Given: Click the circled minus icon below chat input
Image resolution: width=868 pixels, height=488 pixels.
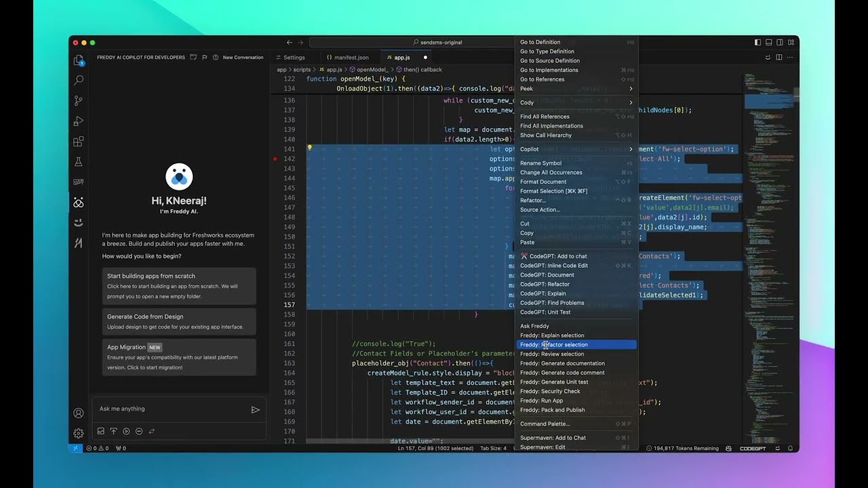Looking at the screenshot, I should [x=139, y=431].
